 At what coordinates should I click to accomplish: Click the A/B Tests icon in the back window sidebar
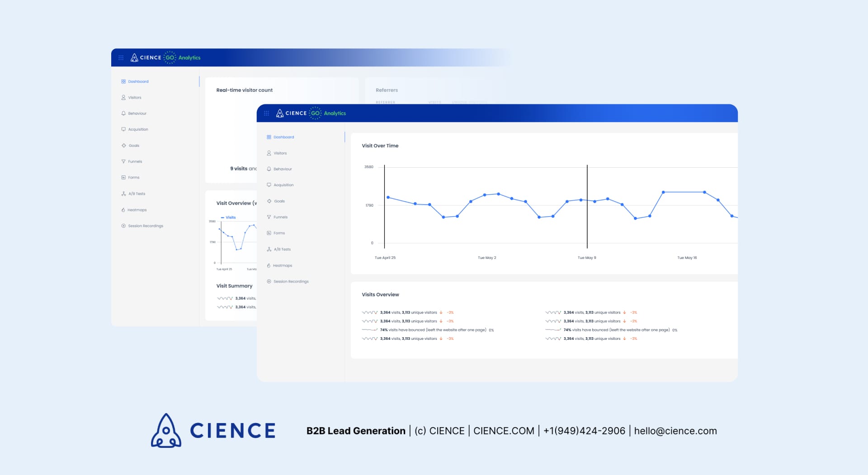pos(123,194)
